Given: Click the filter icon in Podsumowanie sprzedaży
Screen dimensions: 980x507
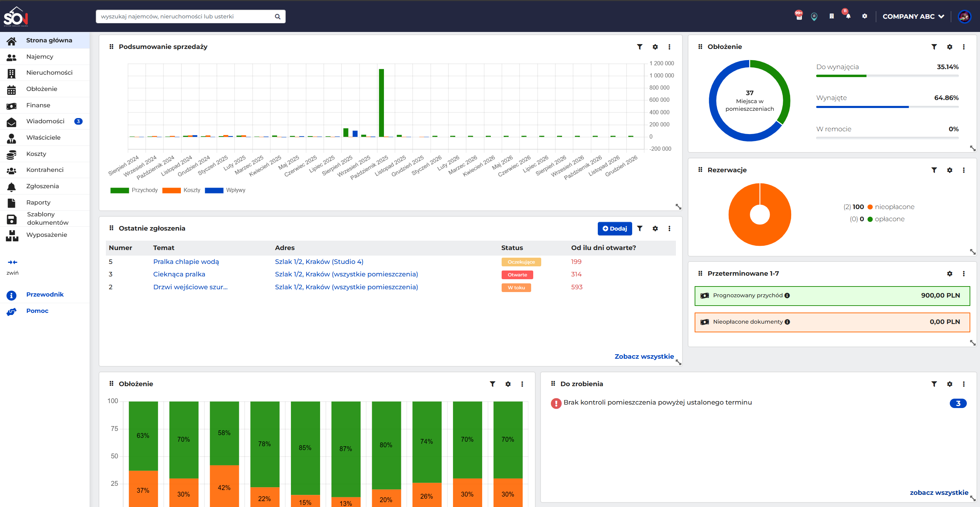Looking at the screenshot, I should click(639, 47).
